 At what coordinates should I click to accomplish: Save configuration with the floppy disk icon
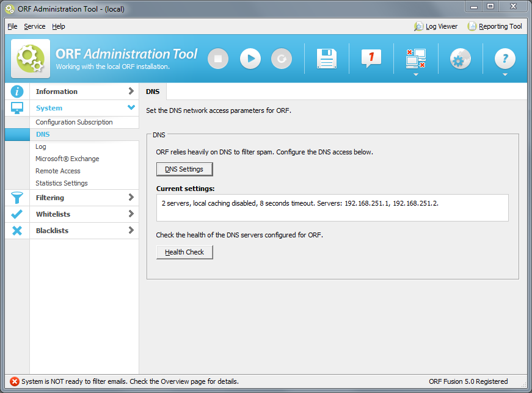(326, 59)
